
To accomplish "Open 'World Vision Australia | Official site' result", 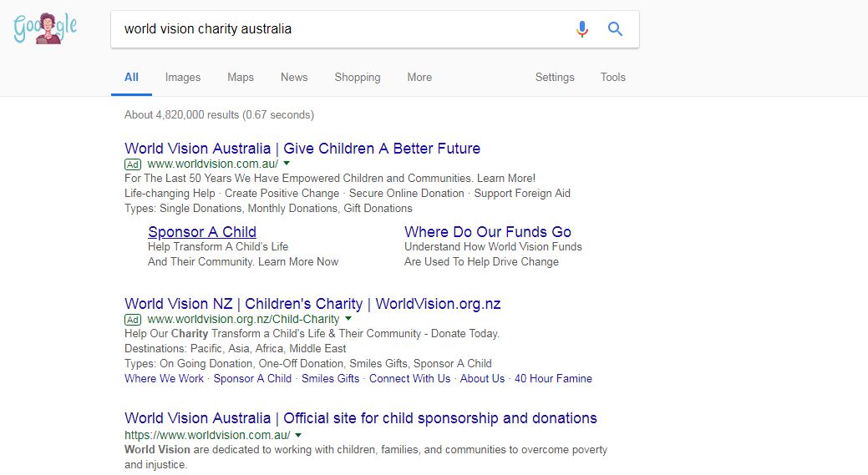I will (361, 418).
